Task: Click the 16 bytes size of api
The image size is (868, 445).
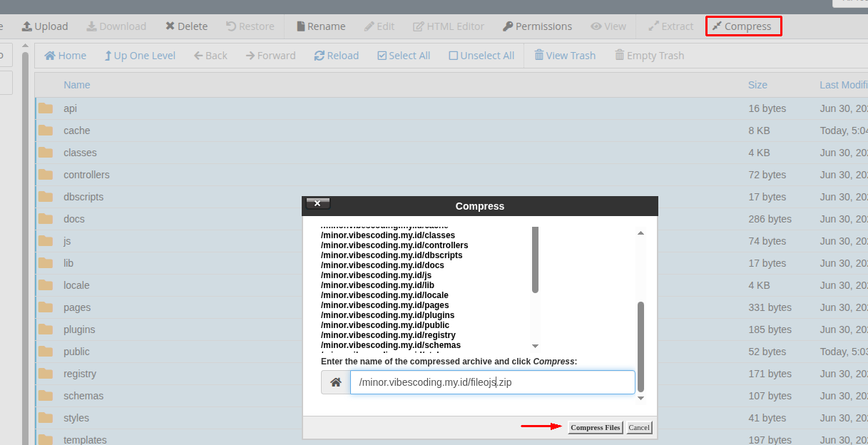Action: coord(767,108)
